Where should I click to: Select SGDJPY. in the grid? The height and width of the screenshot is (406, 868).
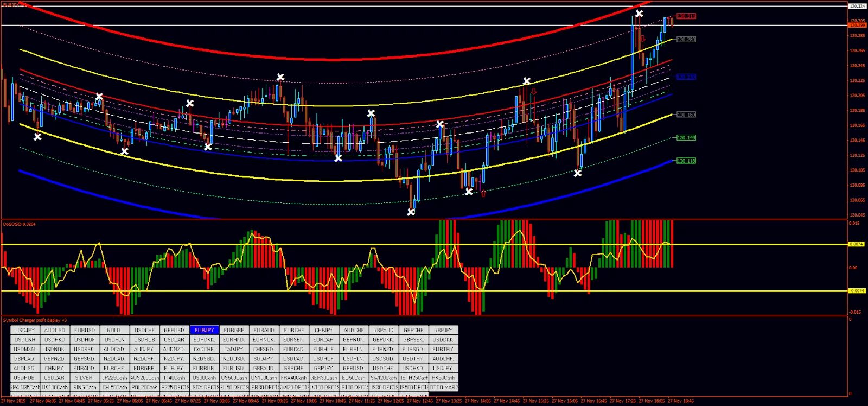(x=264, y=359)
